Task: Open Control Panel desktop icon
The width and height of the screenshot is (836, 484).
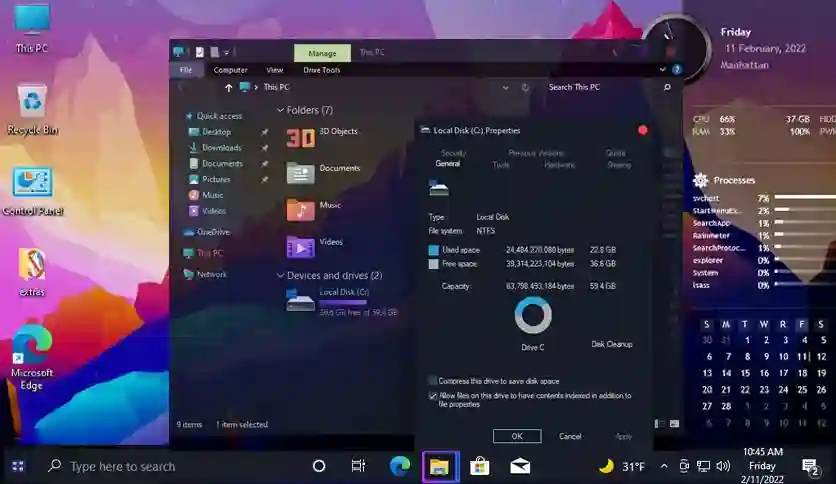Action: [33, 191]
